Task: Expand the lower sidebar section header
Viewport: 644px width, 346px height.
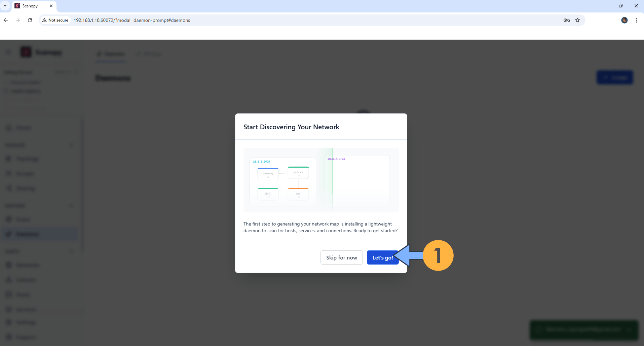Action: pos(71,251)
